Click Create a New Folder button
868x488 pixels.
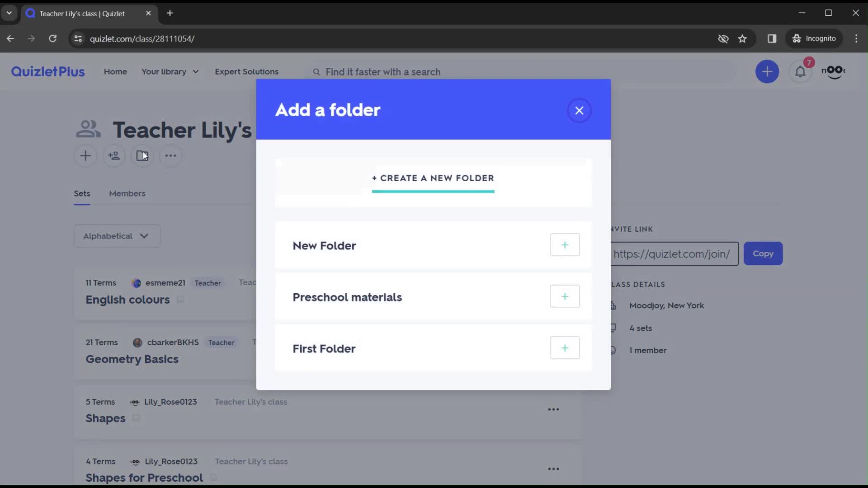433,178
